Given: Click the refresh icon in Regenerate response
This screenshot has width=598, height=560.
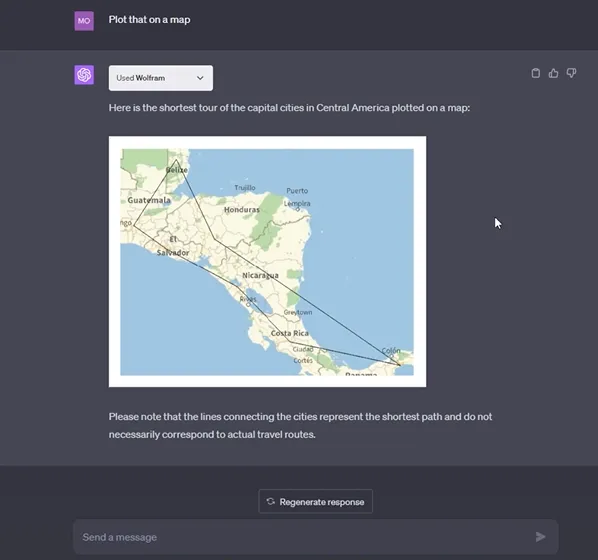Looking at the screenshot, I should click(270, 501).
